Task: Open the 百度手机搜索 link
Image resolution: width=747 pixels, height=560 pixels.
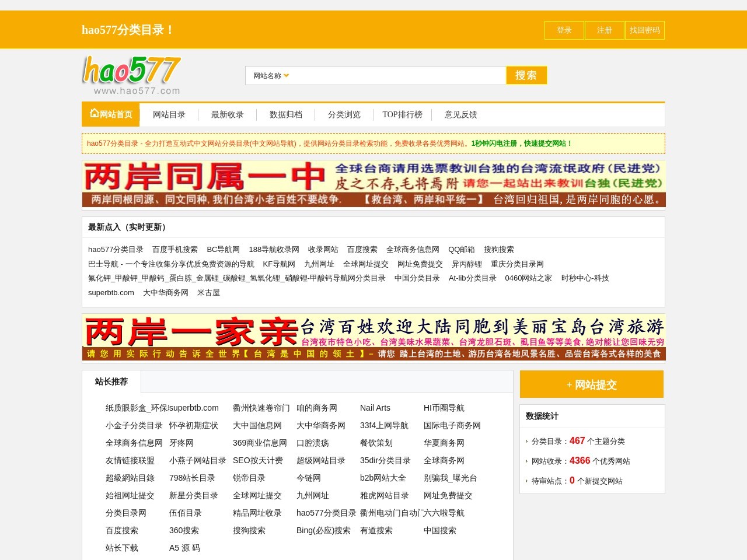Action: [x=174, y=250]
